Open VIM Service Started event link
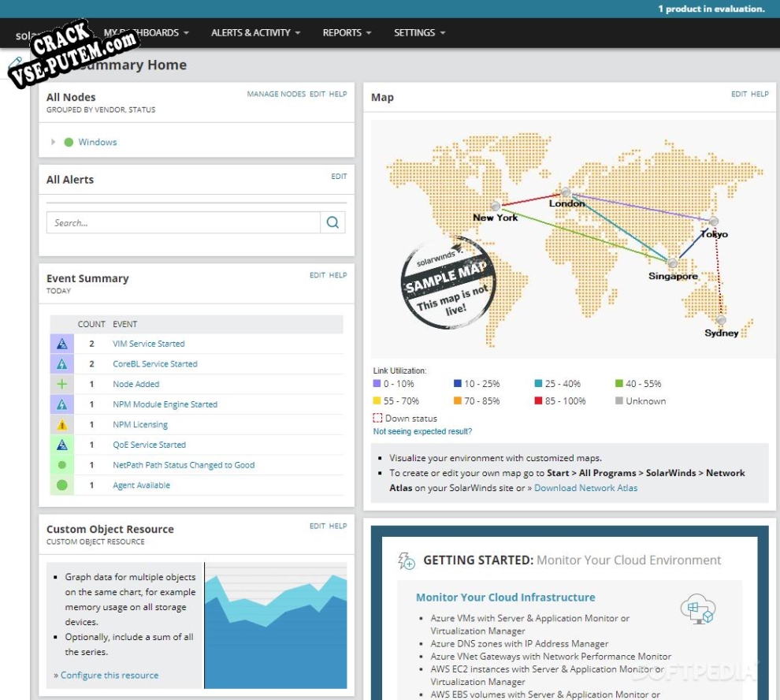This screenshot has width=780, height=700. (x=149, y=344)
